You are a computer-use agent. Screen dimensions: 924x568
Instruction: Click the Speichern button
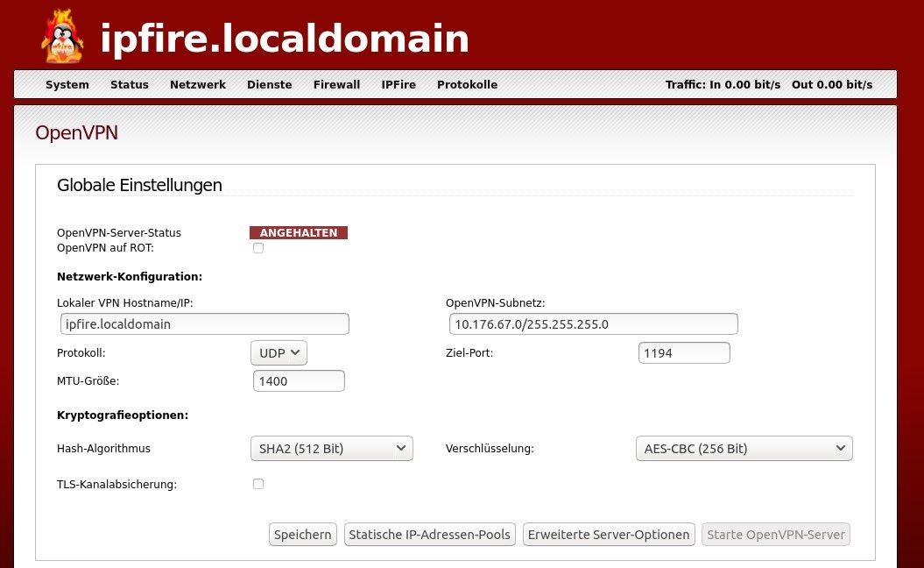pyautogui.click(x=302, y=534)
